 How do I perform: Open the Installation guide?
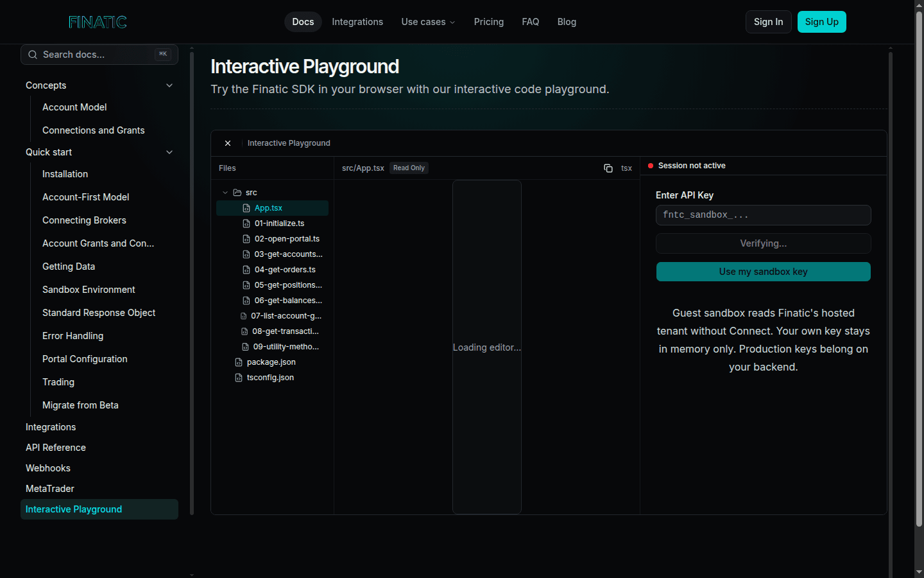[x=65, y=174]
